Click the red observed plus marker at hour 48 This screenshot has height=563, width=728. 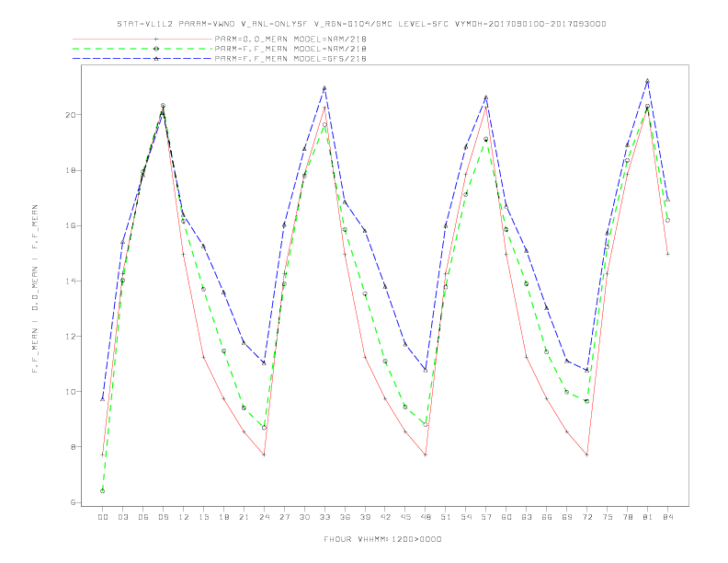click(x=426, y=454)
